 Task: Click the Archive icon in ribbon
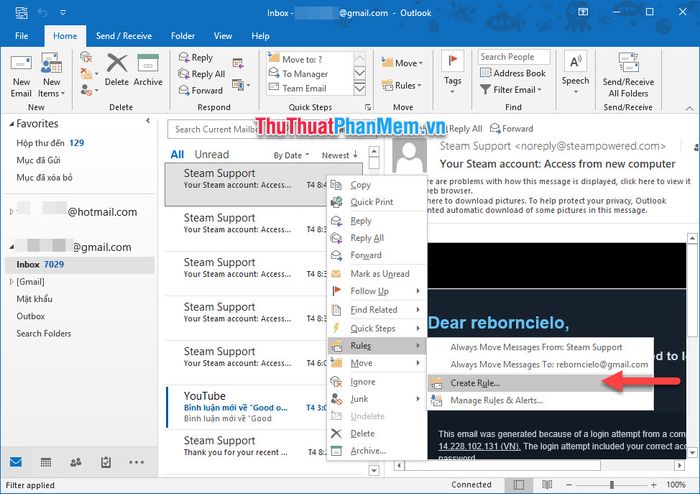click(x=148, y=63)
